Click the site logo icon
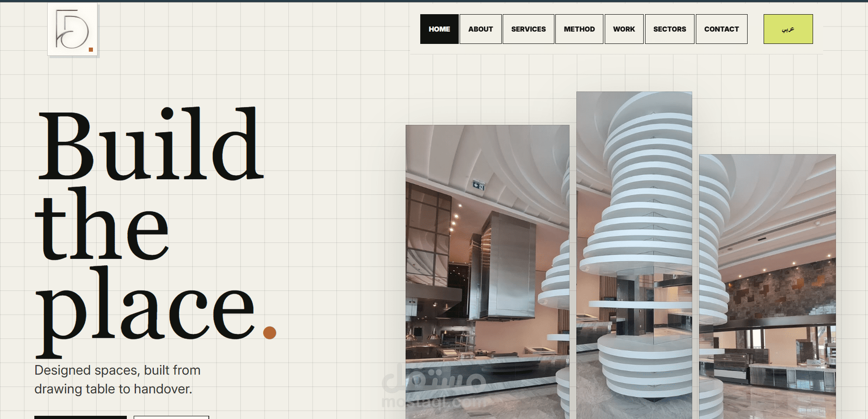The height and width of the screenshot is (419, 868). tap(72, 29)
